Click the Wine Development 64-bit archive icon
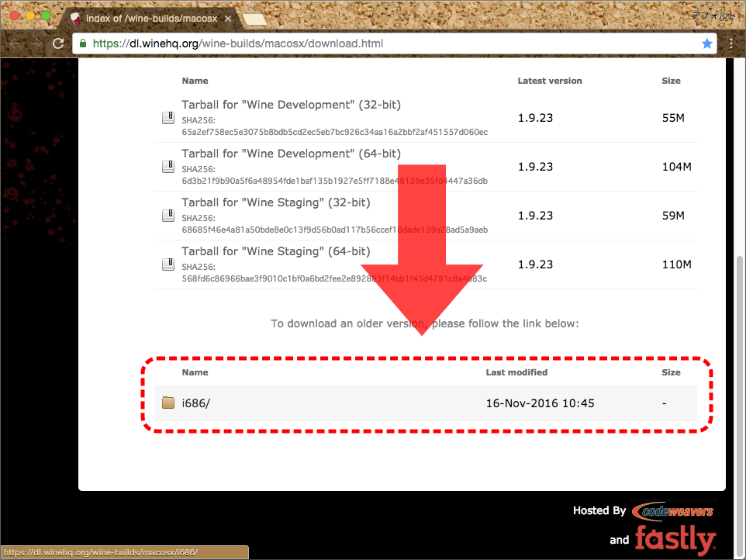746x560 pixels. coord(168,167)
